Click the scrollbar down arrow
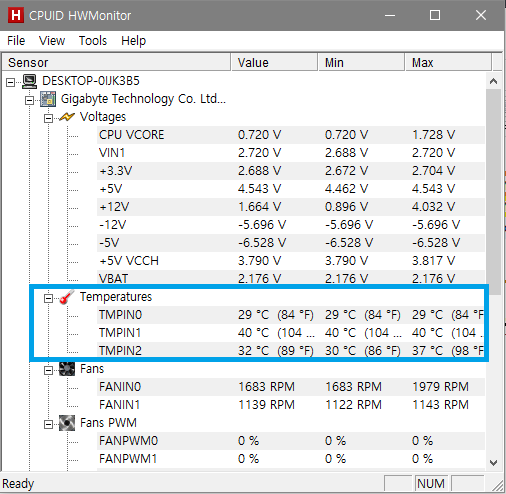 click(x=493, y=462)
